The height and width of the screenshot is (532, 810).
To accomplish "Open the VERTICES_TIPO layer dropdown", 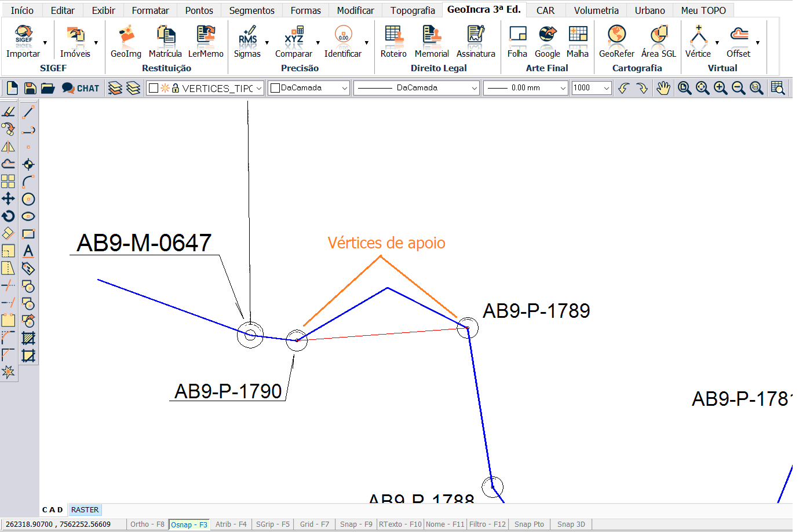I will click(x=259, y=89).
